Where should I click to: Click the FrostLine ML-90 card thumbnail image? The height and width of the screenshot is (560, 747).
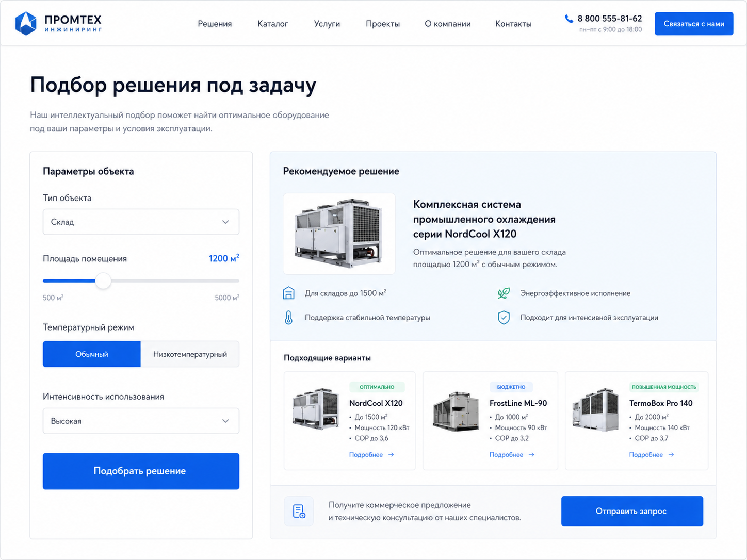pos(456,411)
